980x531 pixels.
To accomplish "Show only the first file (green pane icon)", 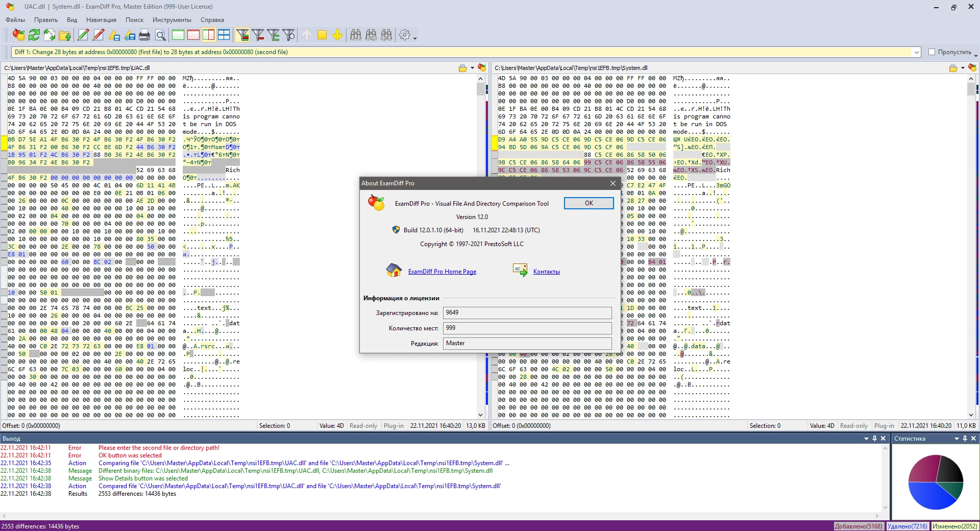I will pos(178,35).
